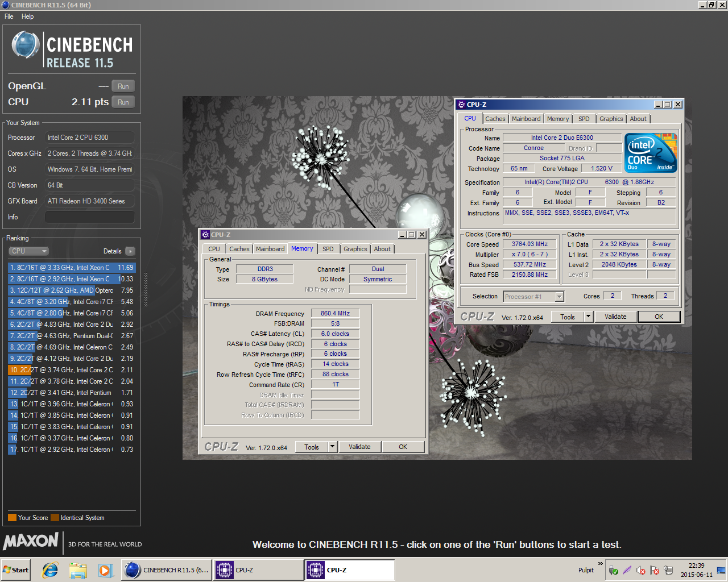Expand the Pulpit toolbar chevron
Image resolution: width=728 pixels, height=582 pixels.
pos(600,564)
